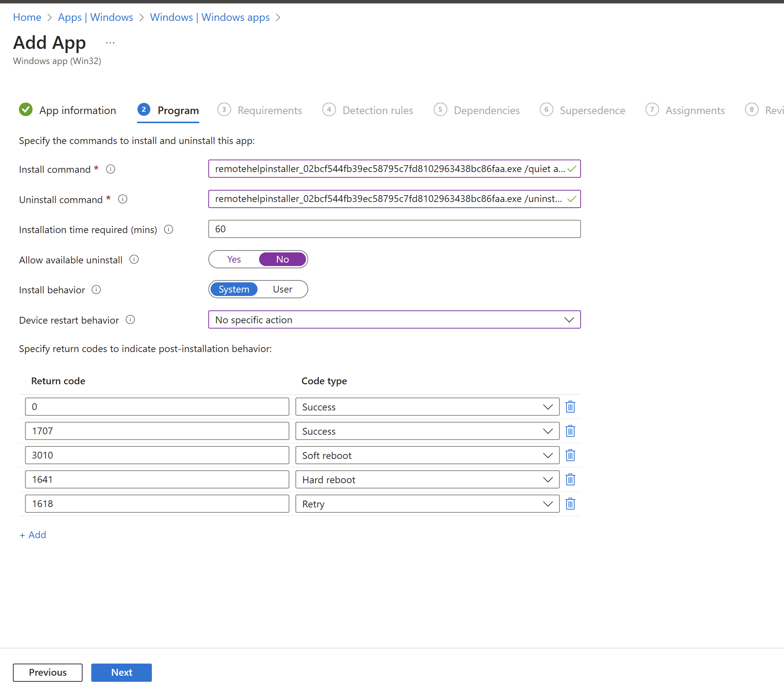
Task: Expand the Code type dropdown for return code 3010
Action: [x=548, y=455]
